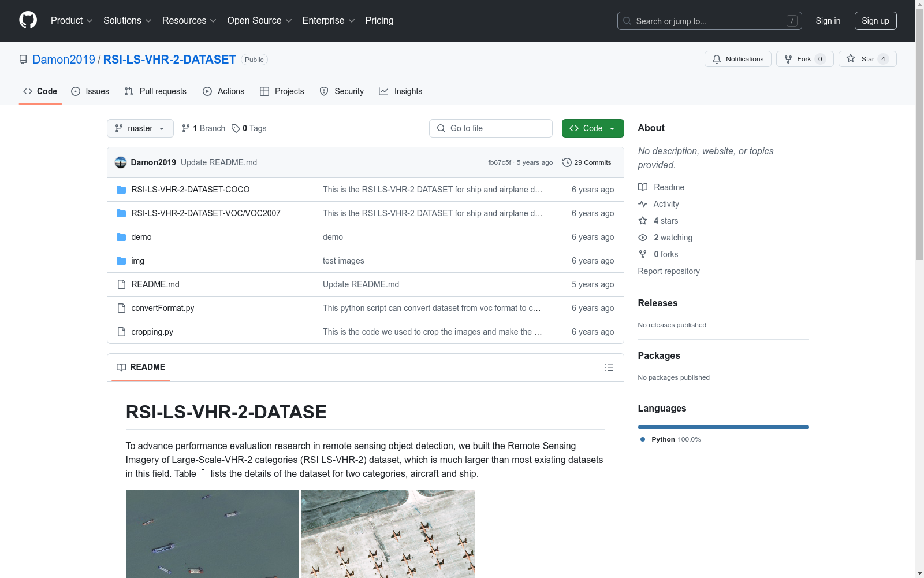Click the img folder icon
The width and height of the screenshot is (924, 578).
(121, 261)
